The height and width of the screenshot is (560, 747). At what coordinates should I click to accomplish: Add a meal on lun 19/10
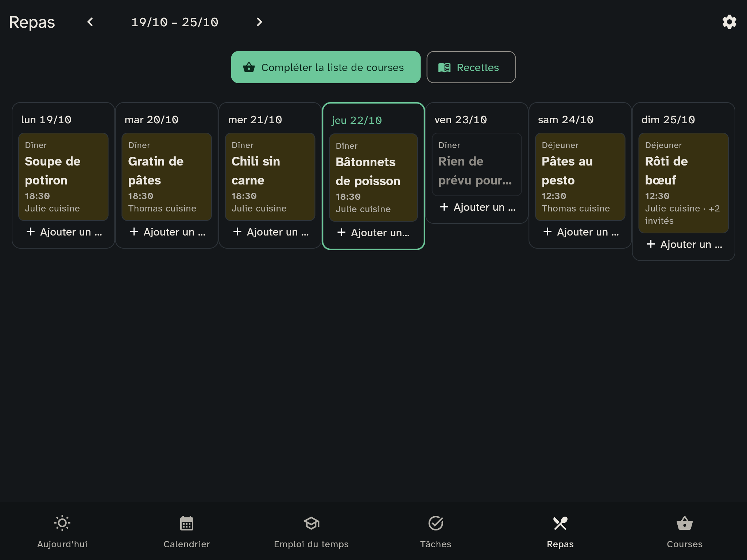tap(63, 232)
